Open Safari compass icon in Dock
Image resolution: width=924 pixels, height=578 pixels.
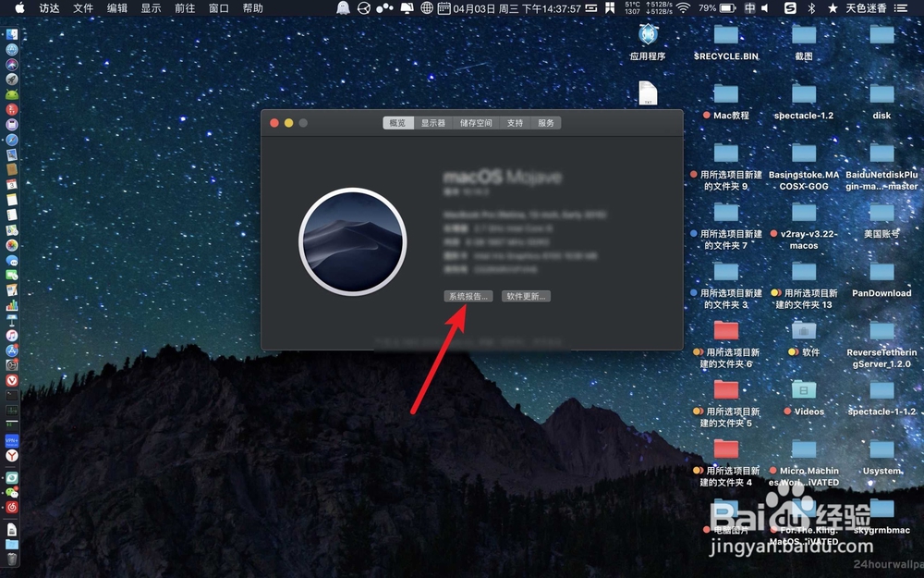12,140
